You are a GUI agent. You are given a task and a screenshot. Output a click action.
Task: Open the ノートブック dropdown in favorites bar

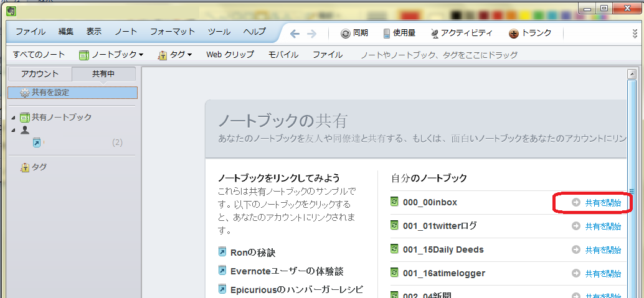111,55
